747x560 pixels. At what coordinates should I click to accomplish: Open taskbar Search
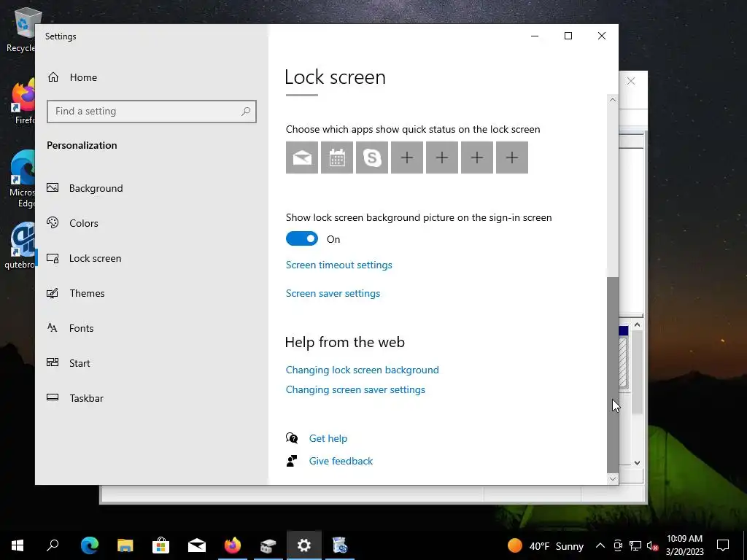(x=53, y=545)
